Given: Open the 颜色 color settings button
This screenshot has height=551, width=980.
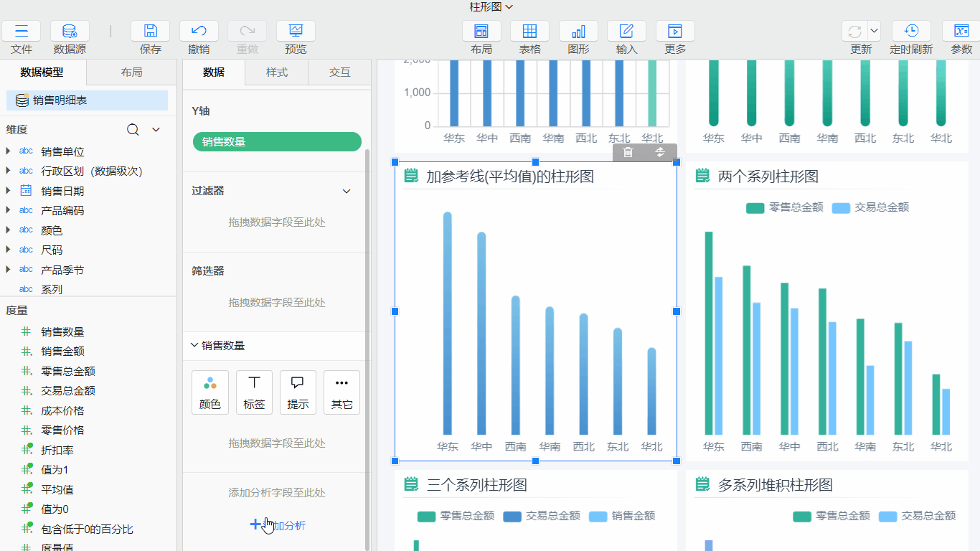Looking at the screenshot, I should 210,392.
